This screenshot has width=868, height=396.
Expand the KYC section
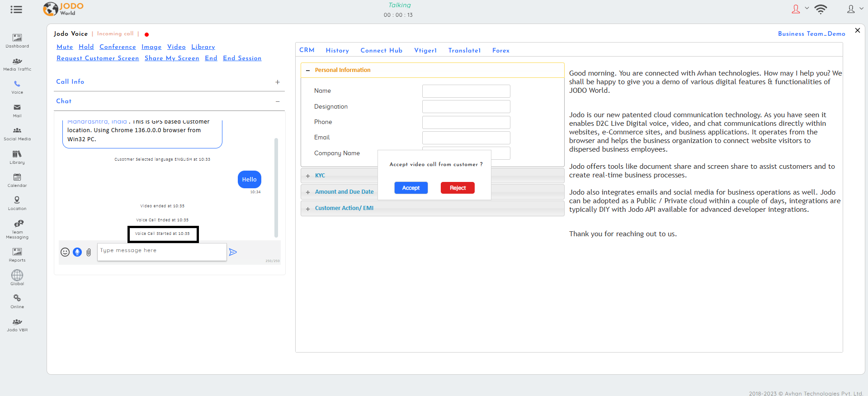pos(308,176)
